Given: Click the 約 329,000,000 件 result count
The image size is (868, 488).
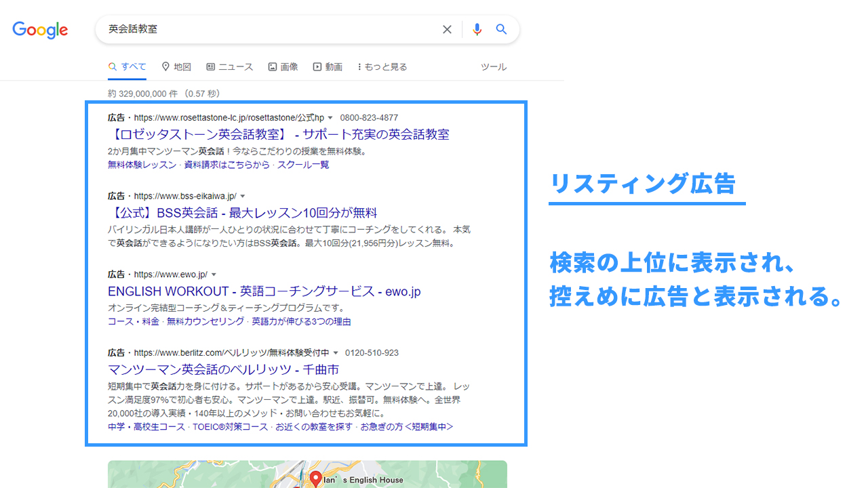Looking at the screenshot, I should pos(142,94).
